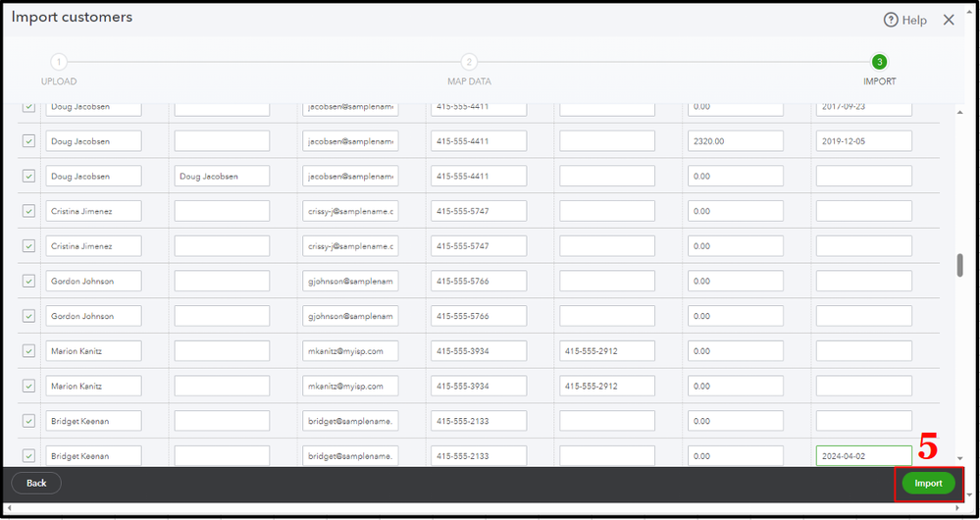Edit name field in the 2320.00 row

(94, 141)
